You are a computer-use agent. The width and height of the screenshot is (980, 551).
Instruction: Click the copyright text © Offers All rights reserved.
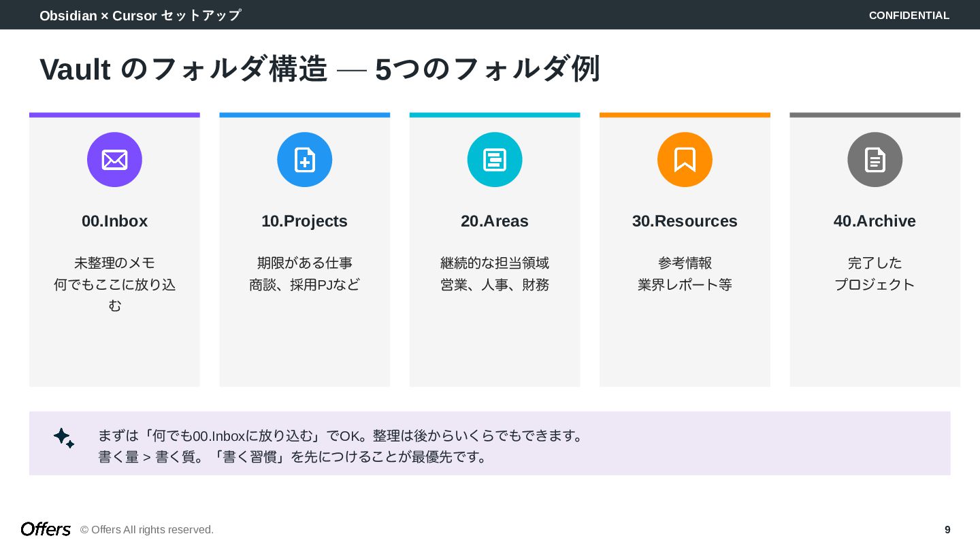[x=147, y=529]
